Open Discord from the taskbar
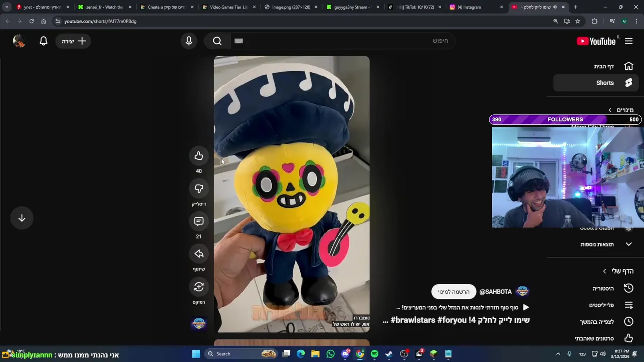This screenshot has height=362, width=644. [x=345, y=354]
